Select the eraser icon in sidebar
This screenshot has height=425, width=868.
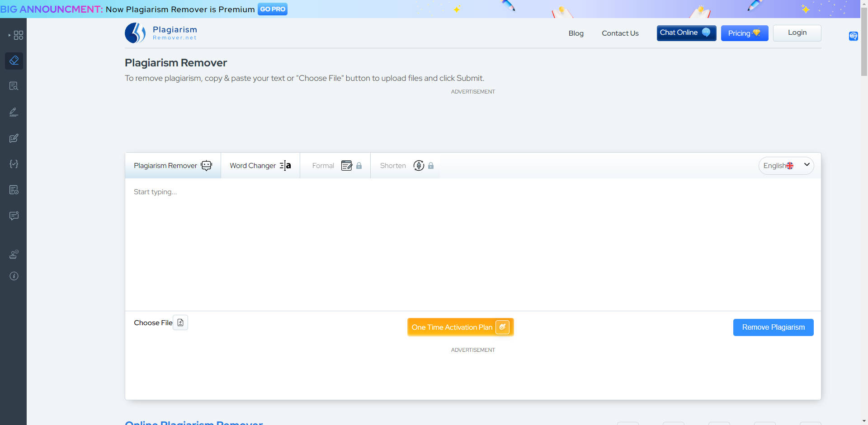point(14,61)
